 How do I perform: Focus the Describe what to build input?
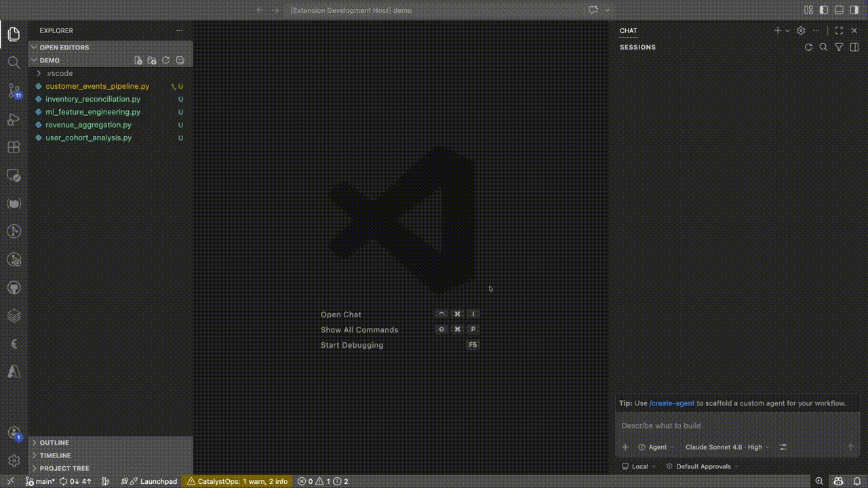(x=738, y=426)
